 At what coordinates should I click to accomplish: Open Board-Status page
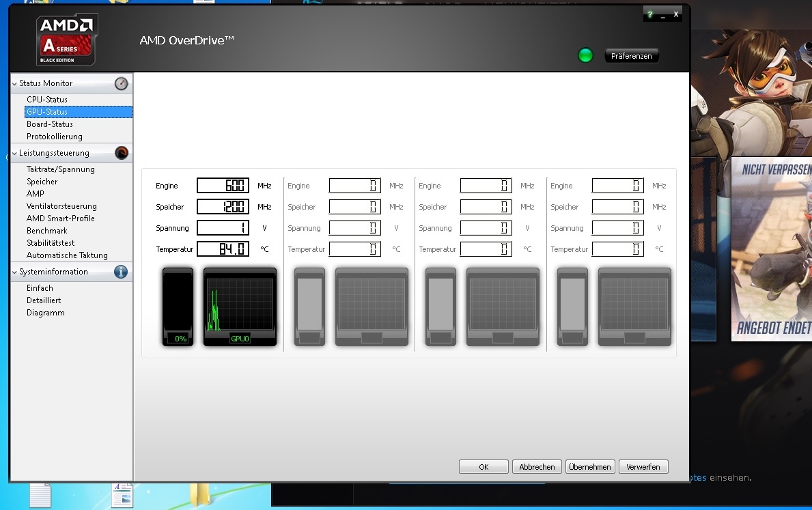pyautogui.click(x=50, y=124)
